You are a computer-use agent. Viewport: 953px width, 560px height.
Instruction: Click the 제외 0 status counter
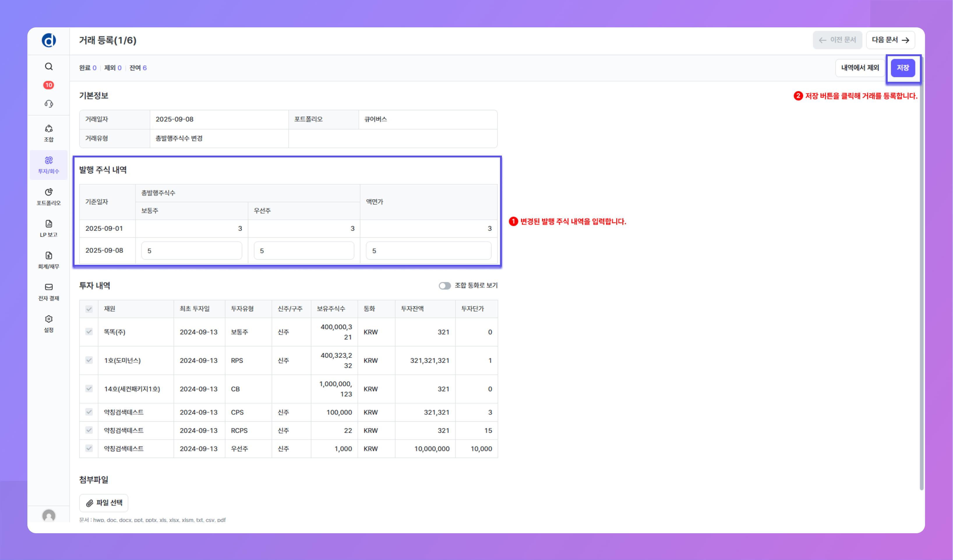pos(113,68)
